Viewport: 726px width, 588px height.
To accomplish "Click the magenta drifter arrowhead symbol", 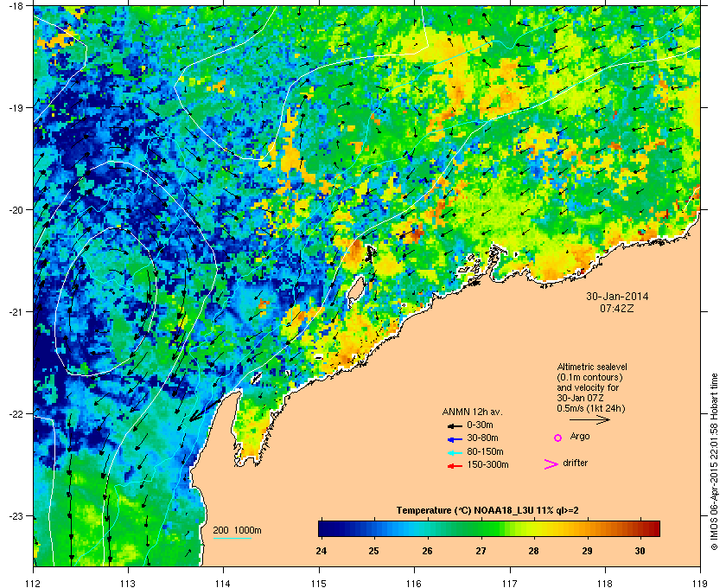I will 551,464.
